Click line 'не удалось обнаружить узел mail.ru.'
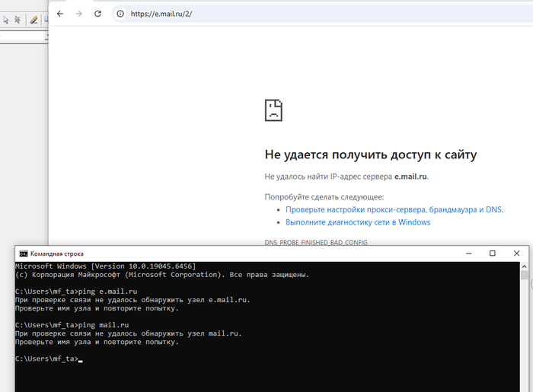Viewport: 533px width, 392px height. point(129,333)
